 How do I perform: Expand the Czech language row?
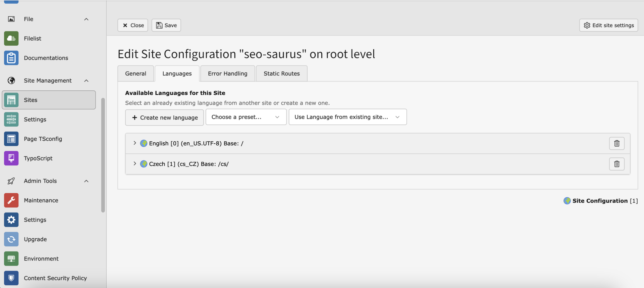[x=135, y=163]
